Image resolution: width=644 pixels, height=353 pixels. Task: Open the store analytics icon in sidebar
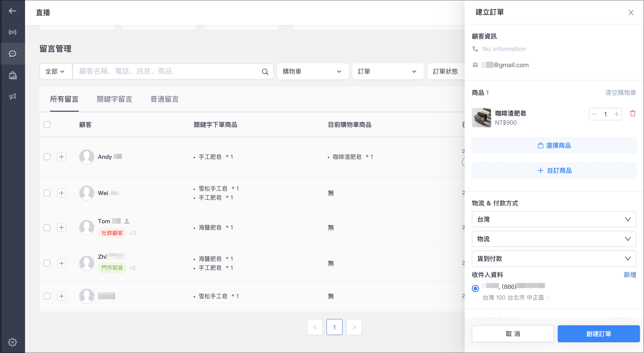click(13, 75)
